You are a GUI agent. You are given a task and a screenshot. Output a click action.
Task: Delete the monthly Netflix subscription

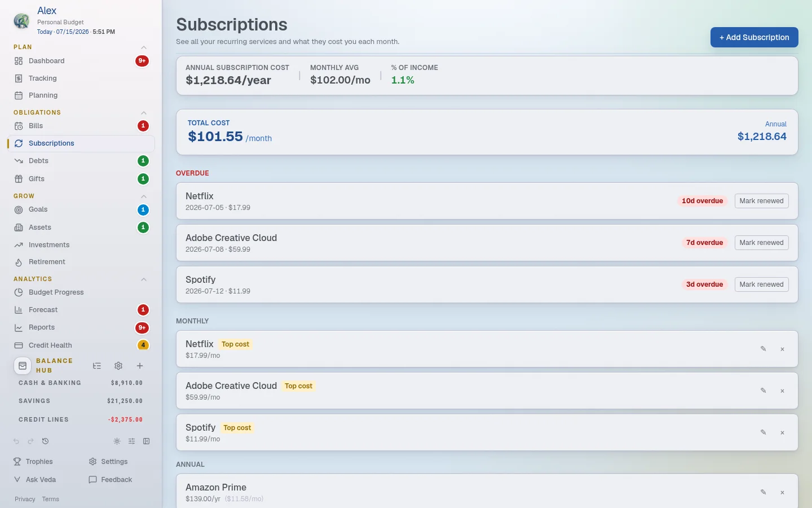(x=782, y=349)
